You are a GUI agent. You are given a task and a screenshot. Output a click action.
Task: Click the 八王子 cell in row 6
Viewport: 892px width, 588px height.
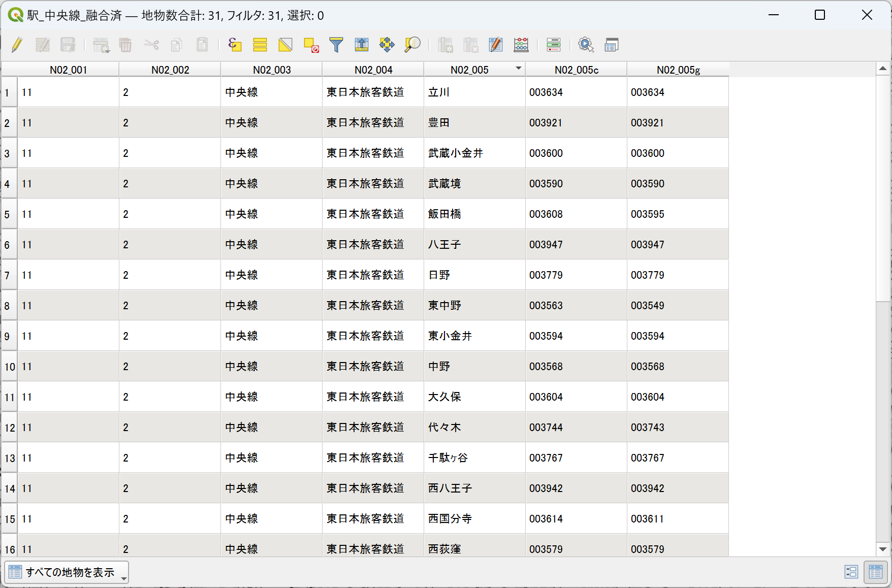click(474, 244)
